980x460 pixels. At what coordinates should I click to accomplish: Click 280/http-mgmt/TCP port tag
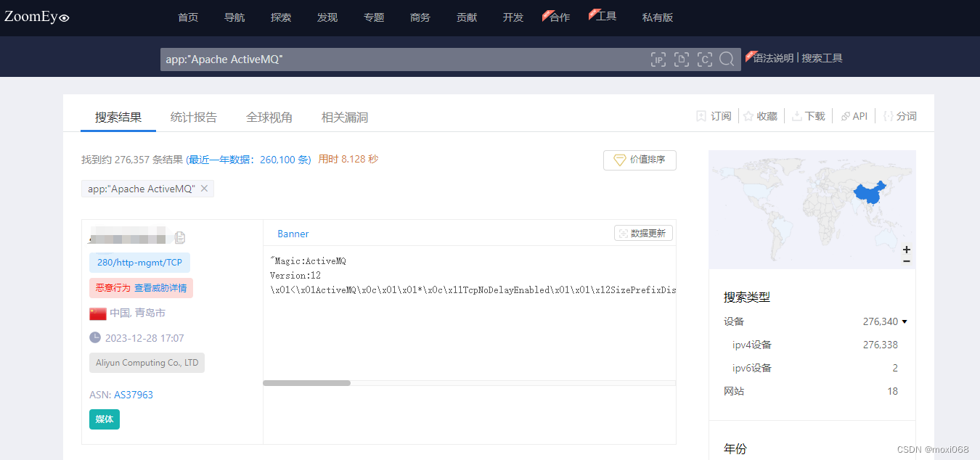(139, 263)
